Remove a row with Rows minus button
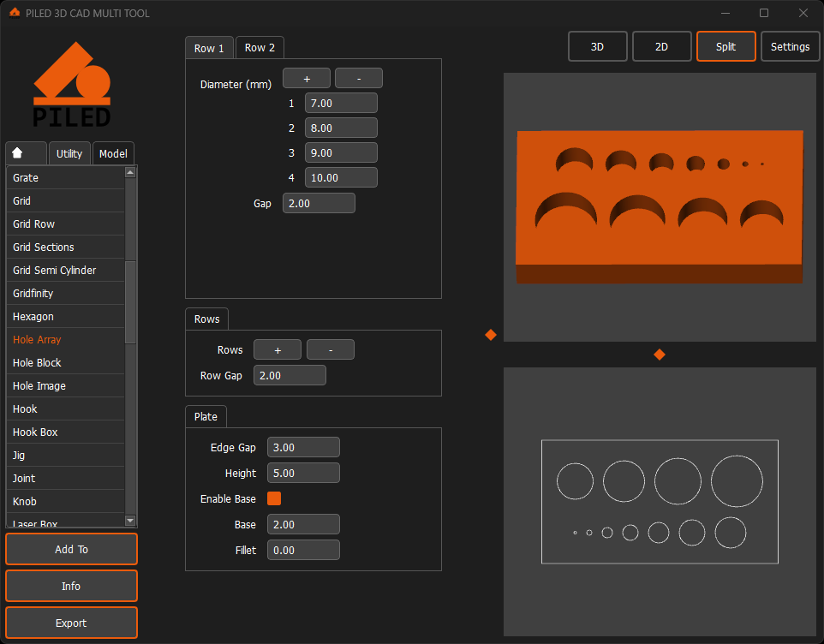 [x=331, y=349]
